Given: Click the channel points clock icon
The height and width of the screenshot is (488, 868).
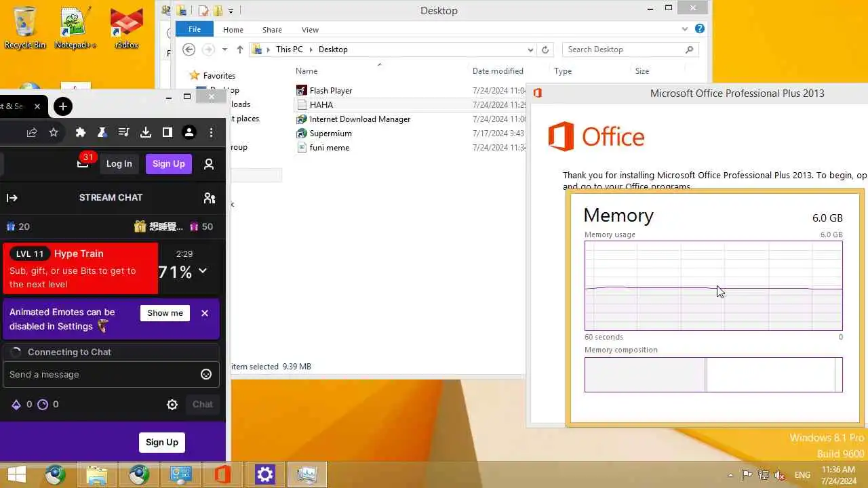Looking at the screenshot, I should pos(43,405).
